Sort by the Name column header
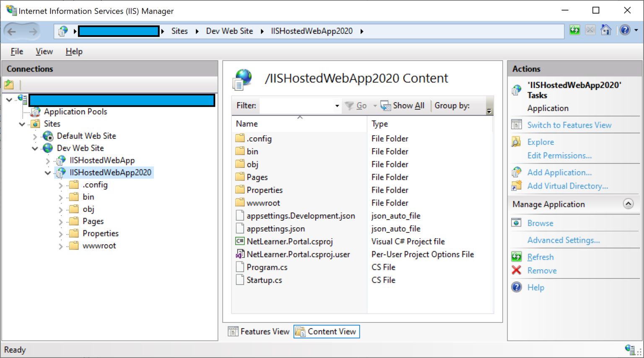 pos(300,124)
